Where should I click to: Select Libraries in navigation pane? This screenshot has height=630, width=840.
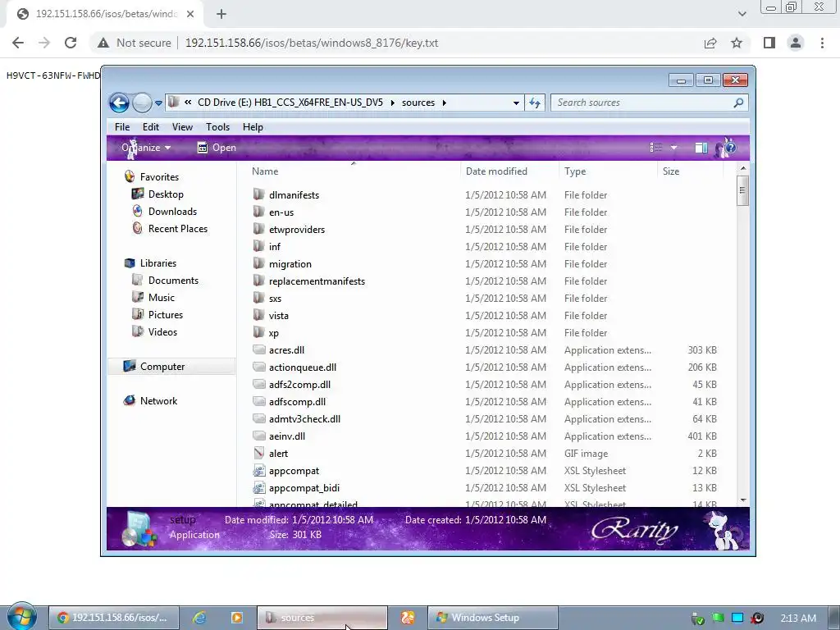tap(158, 263)
